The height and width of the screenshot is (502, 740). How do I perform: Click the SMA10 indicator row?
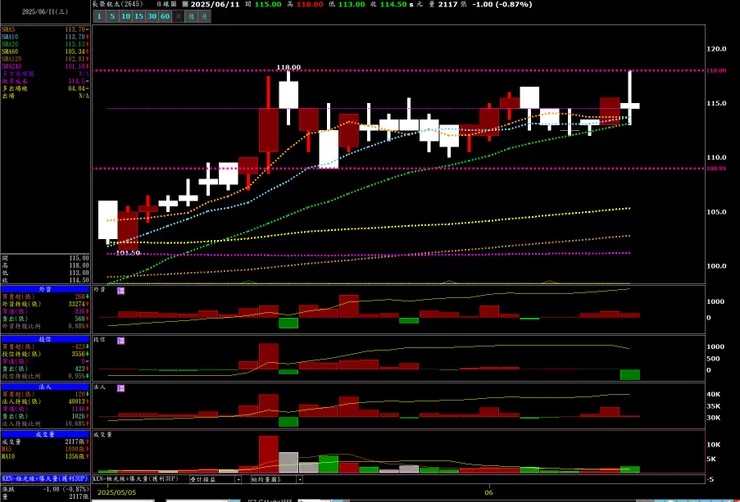(x=45, y=37)
